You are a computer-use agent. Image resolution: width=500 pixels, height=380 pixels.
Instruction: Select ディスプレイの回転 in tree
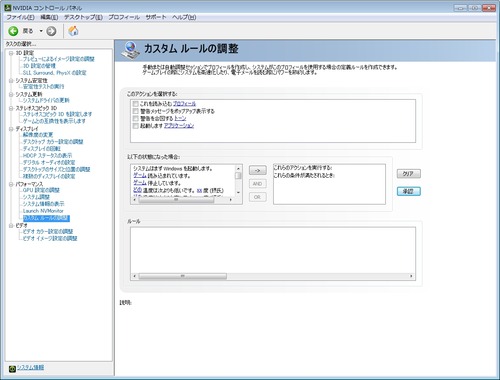coord(42,149)
